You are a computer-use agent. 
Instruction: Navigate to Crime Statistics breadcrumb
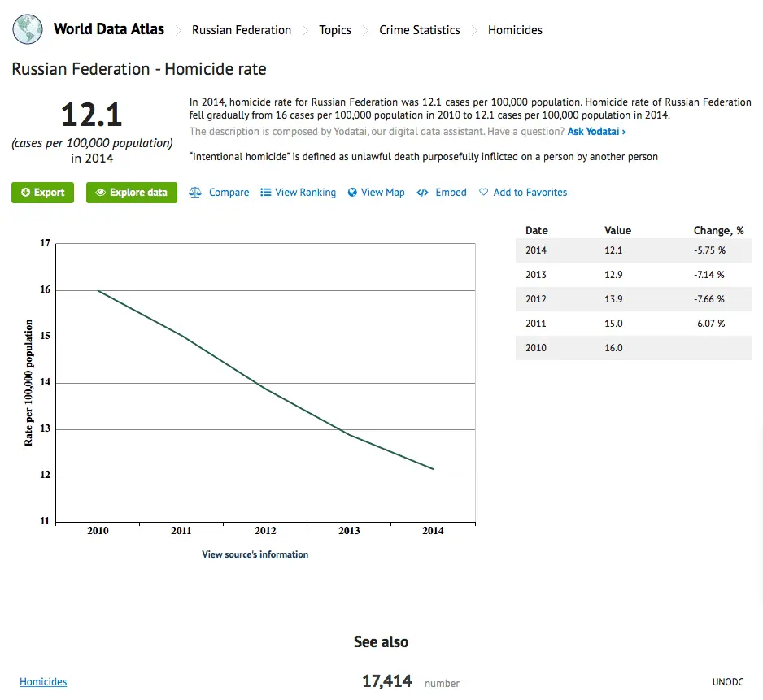[420, 30]
